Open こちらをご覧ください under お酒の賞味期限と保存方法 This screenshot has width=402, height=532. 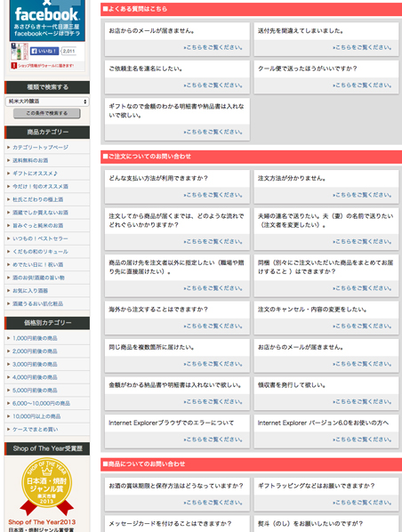click(x=213, y=503)
